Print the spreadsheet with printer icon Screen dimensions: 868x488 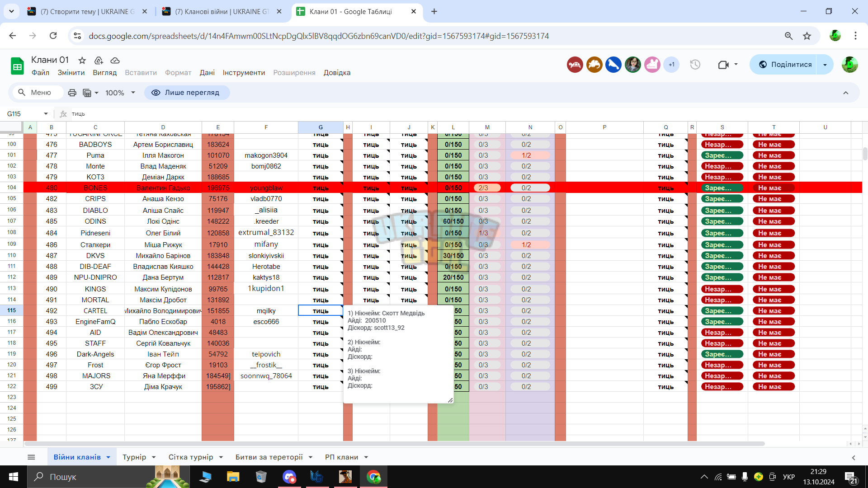pos(72,93)
